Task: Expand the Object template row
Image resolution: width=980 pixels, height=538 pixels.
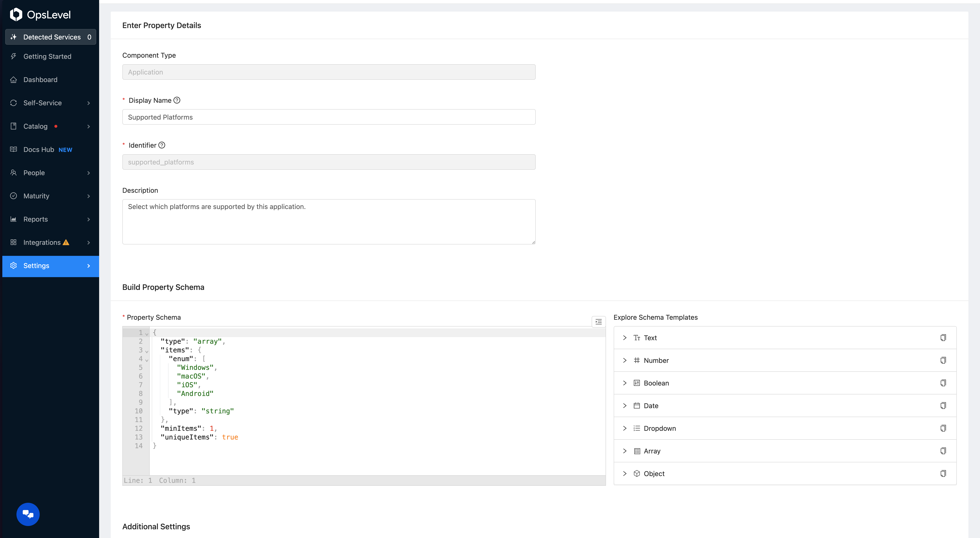Action: pyautogui.click(x=625, y=473)
